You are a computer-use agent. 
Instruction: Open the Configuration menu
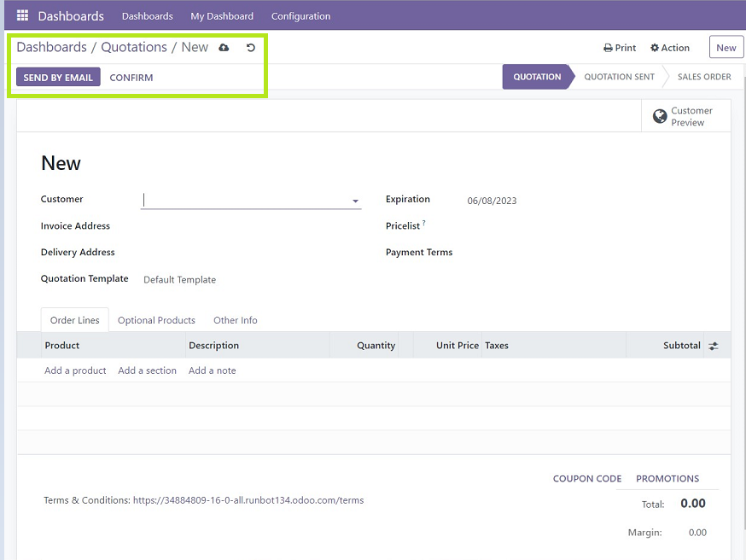click(300, 16)
